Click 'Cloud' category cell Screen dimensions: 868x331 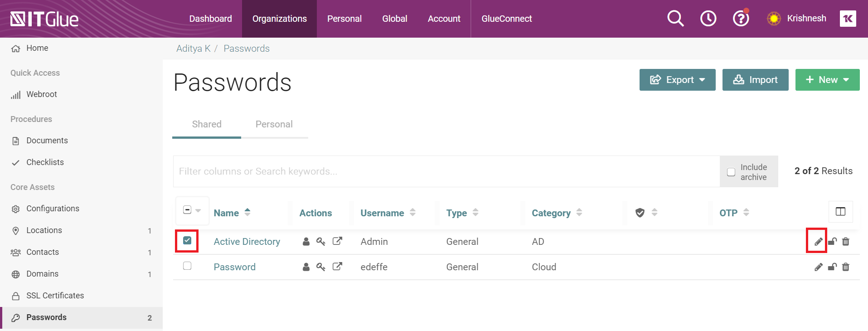tap(544, 267)
